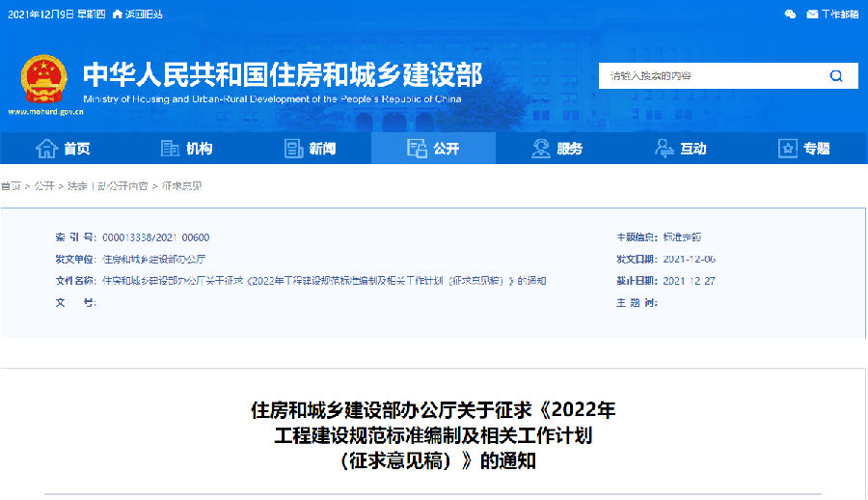Click 首页 in the breadcrumb trail
The height and width of the screenshot is (500, 868).
coord(11,185)
